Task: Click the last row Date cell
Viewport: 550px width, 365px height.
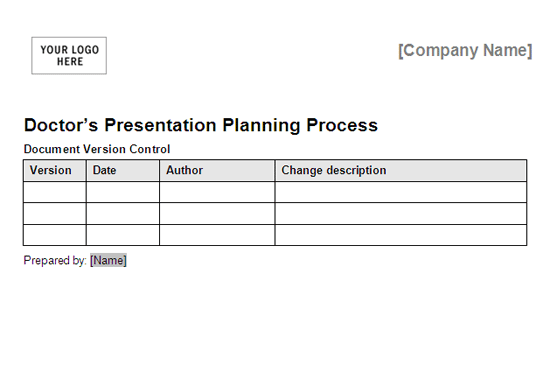Action: pyautogui.click(x=123, y=235)
